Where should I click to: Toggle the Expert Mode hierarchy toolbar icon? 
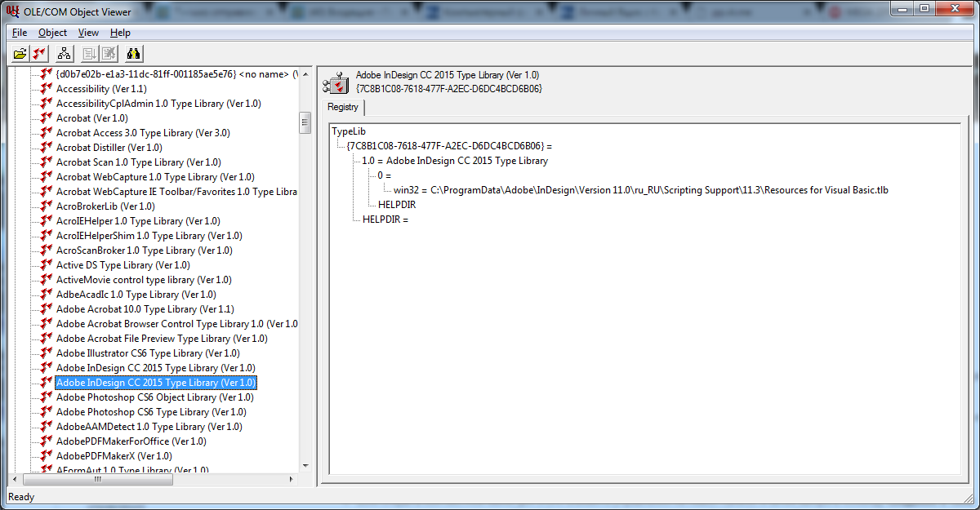pos(65,54)
